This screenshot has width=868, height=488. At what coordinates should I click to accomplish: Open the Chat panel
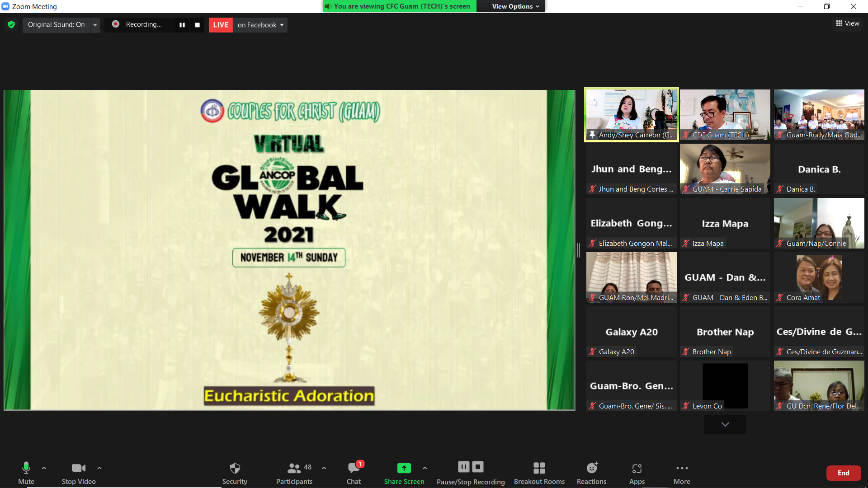[x=354, y=473]
